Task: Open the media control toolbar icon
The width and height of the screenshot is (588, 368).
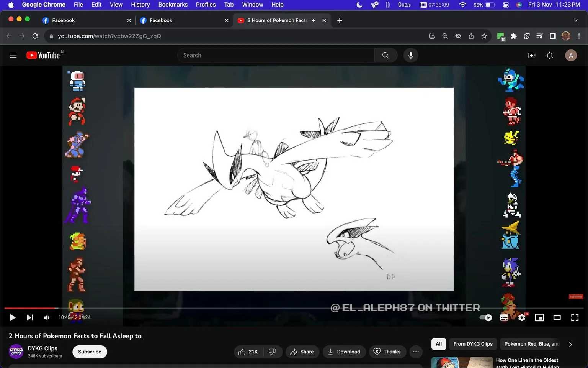Action: tap(540, 36)
